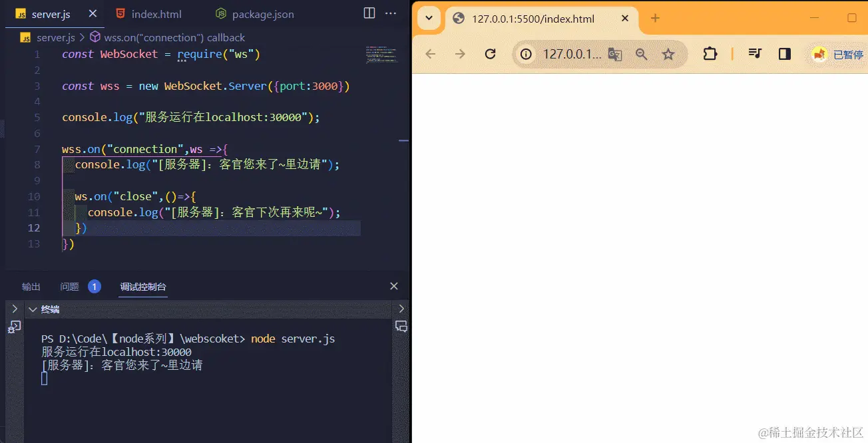Select the wss.on("connection") callback breadcrumb
This screenshot has height=443, width=868.
[x=167, y=38]
